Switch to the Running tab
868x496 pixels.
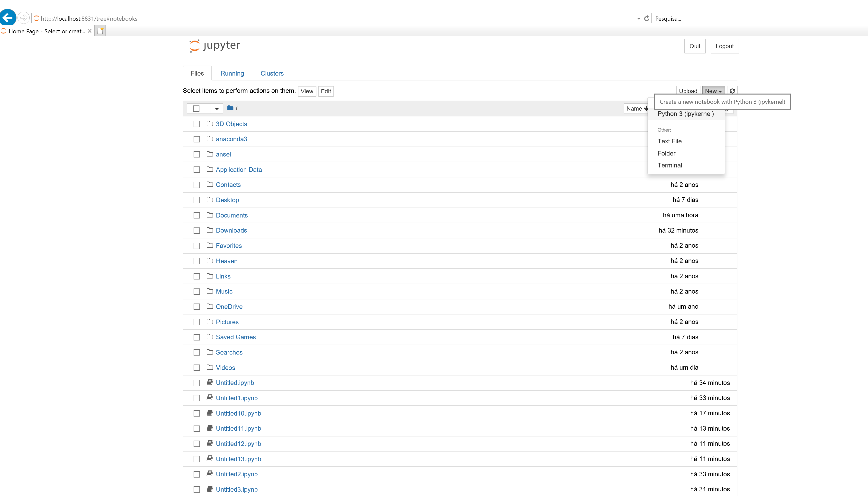pos(232,73)
